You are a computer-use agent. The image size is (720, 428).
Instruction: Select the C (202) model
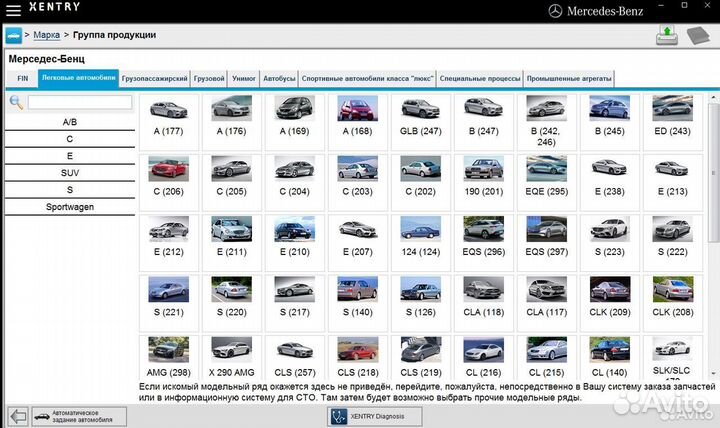click(x=420, y=182)
